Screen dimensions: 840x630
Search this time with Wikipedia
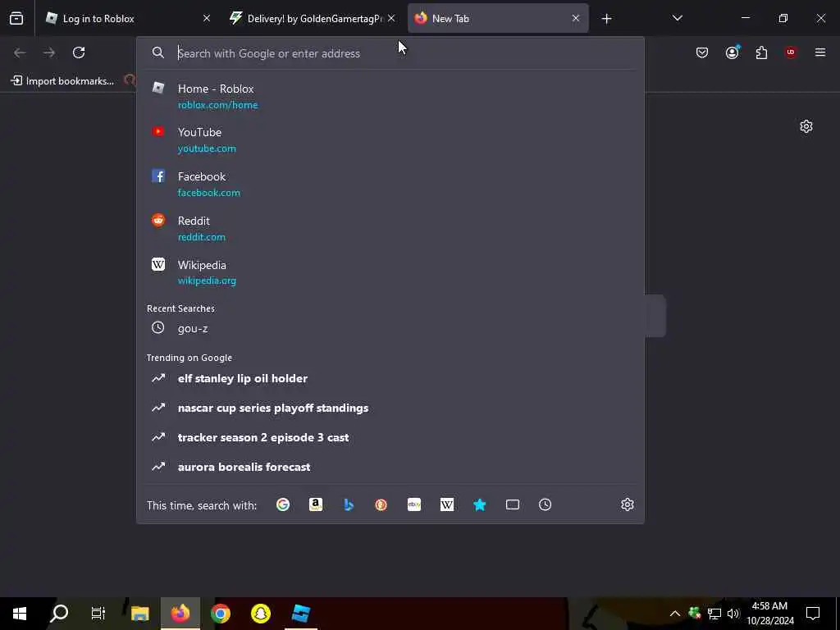447,504
